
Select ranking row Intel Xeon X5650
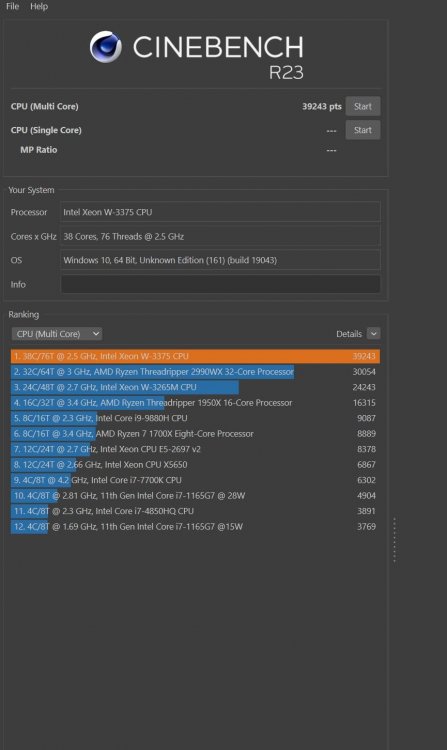click(x=196, y=464)
